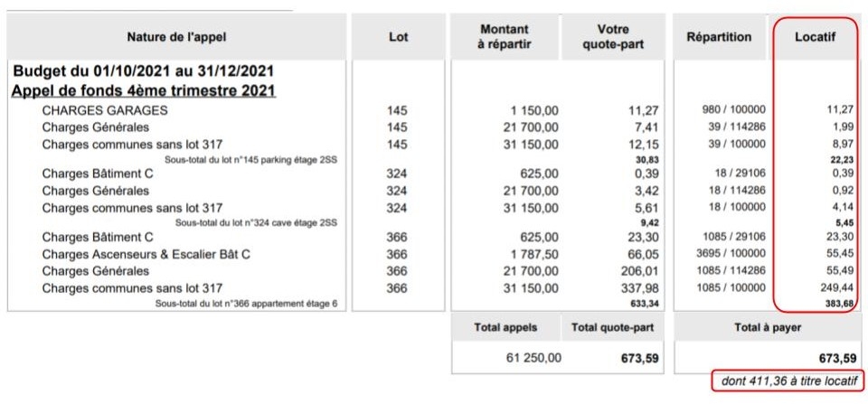
Task: Click the 61 250,00 total appels amount
Action: pos(534,358)
